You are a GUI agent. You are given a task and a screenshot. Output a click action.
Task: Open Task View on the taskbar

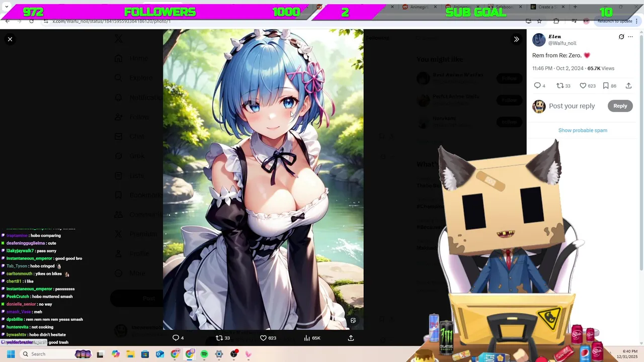100,354
